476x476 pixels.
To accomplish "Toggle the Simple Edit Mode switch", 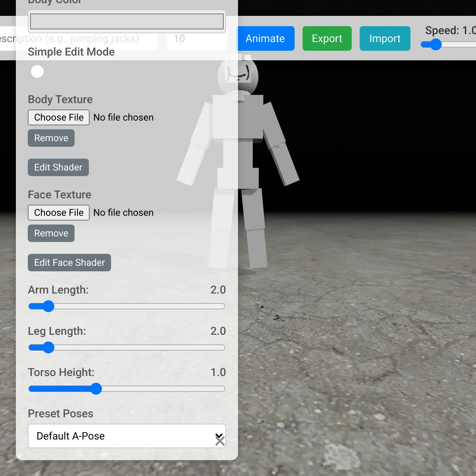I will pos(37,71).
